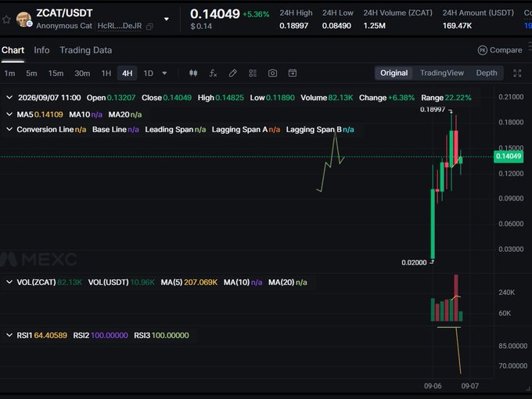Screen dimensions: 532x399
Task: Select the 15m timeframe
Action: coord(56,74)
